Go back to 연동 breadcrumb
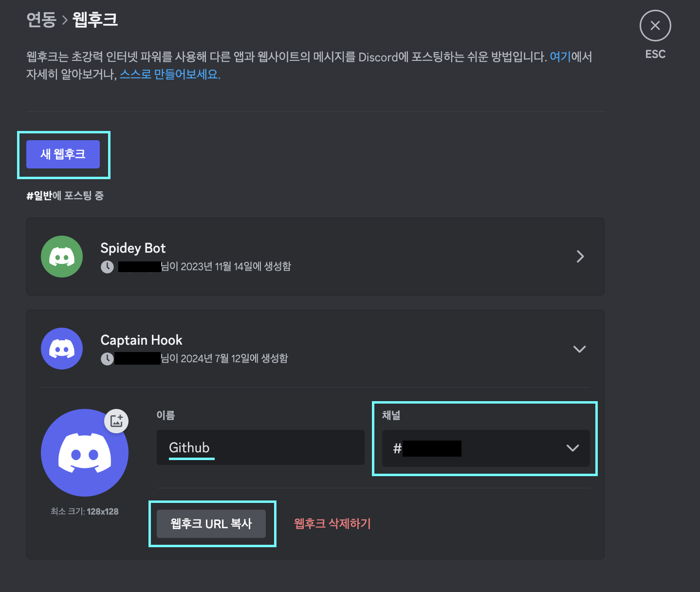 [41, 19]
